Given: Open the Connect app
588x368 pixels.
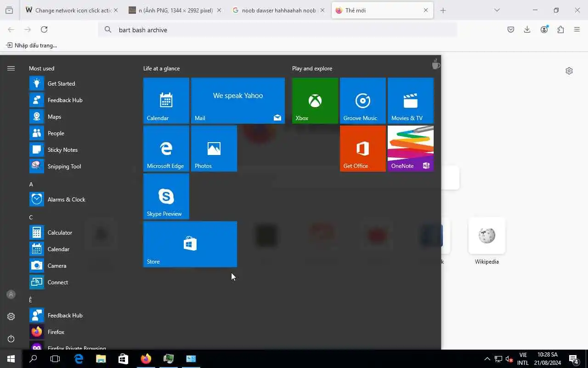Looking at the screenshot, I should 80,282.
